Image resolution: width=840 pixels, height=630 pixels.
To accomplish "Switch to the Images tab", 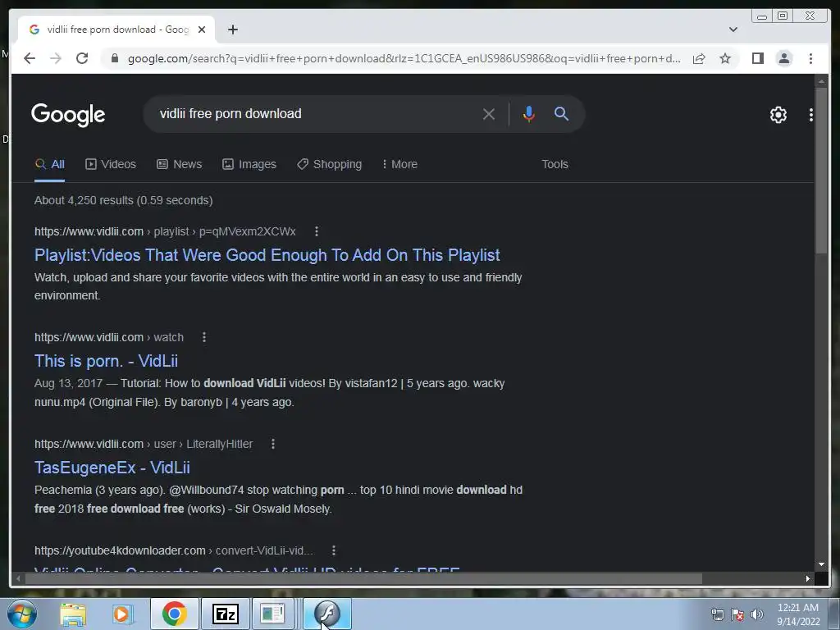I will coord(249,164).
